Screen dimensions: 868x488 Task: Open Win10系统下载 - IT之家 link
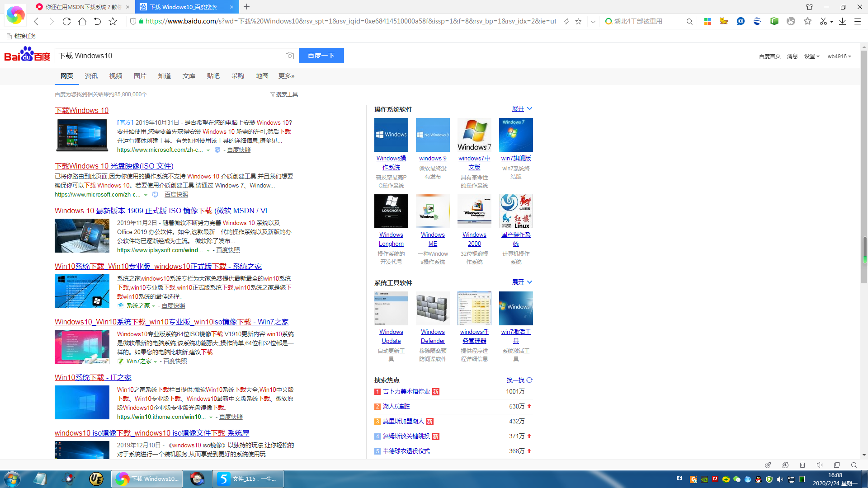click(x=93, y=378)
